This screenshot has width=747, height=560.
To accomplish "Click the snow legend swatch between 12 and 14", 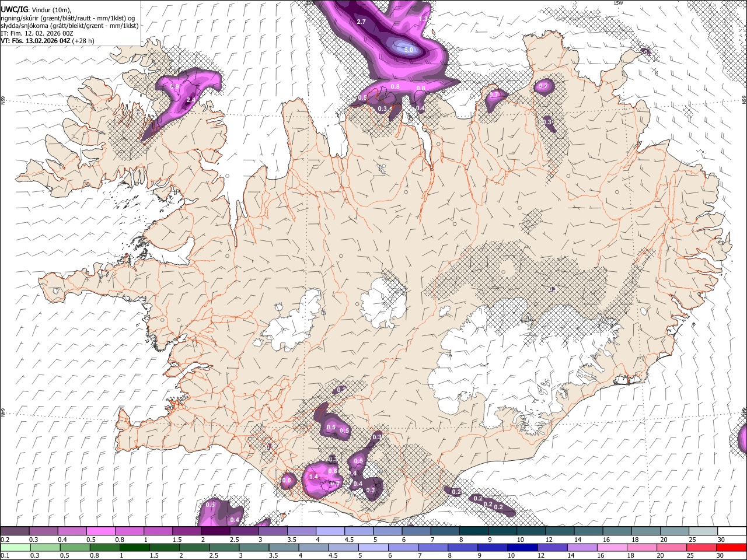I will pos(559,531).
